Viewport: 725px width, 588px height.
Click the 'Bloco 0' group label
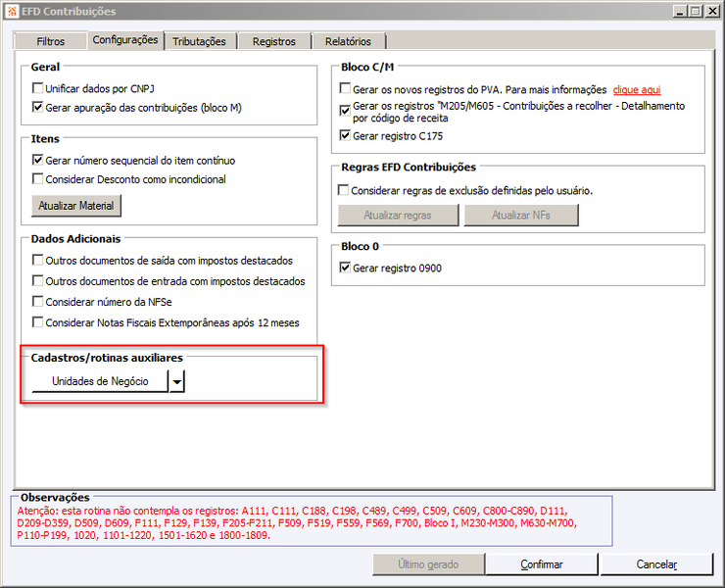coord(360,246)
